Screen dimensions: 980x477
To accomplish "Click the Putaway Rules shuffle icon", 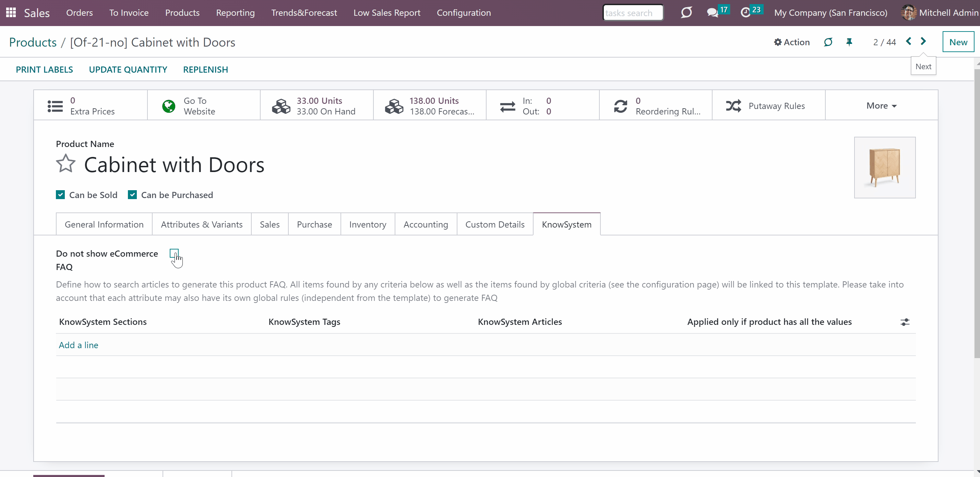I will coord(733,106).
